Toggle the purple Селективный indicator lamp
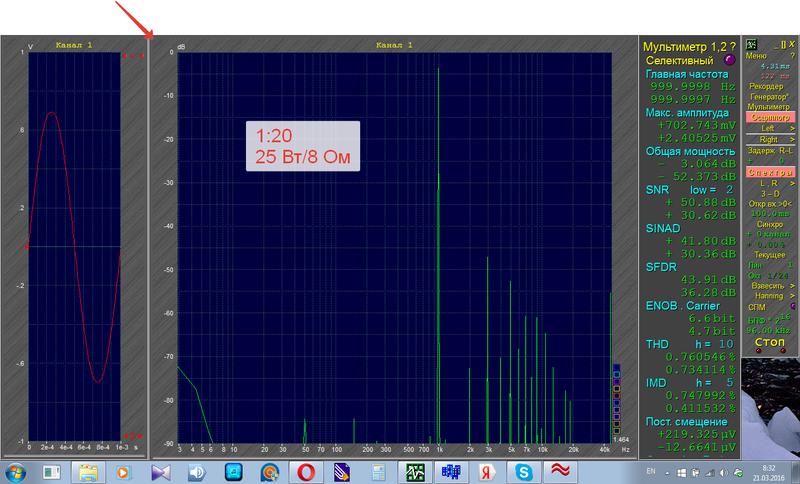The width and height of the screenshot is (800, 484). [x=730, y=60]
